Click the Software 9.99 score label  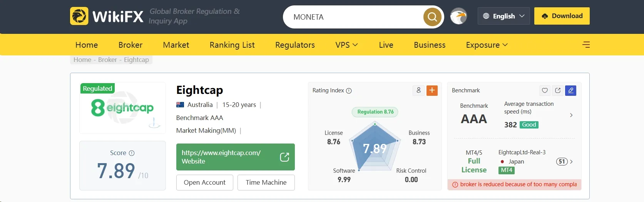[x=344, y=175]
